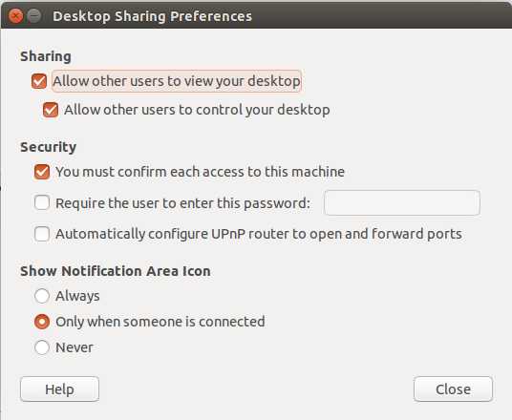
Task: Minimize the window using gray title icon
Action: click(34, 15)
